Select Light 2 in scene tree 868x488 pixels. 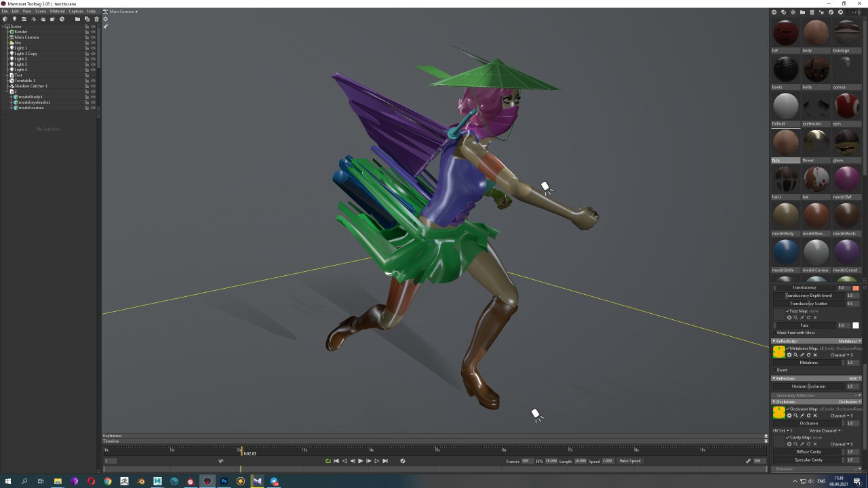click(20, 59)
